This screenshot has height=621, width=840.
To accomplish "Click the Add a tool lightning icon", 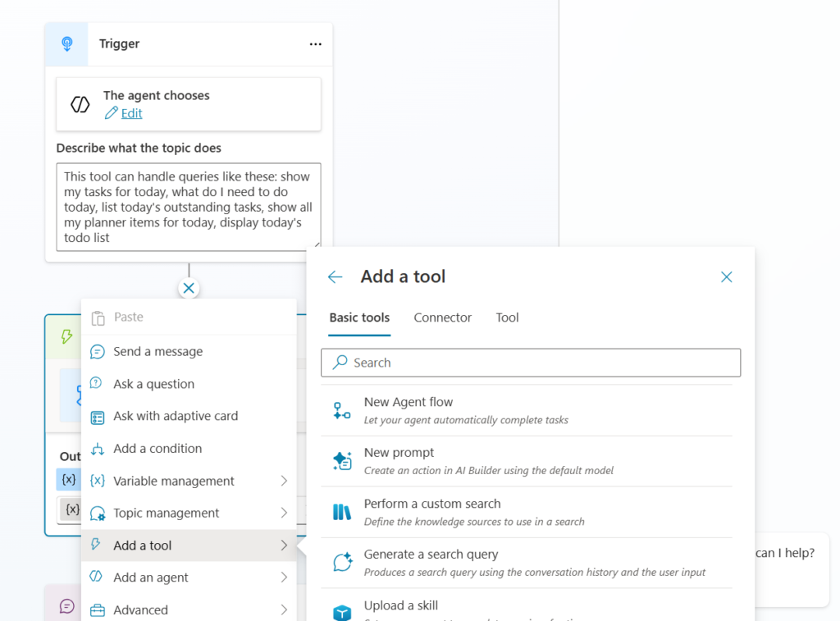I will [96, 545].
